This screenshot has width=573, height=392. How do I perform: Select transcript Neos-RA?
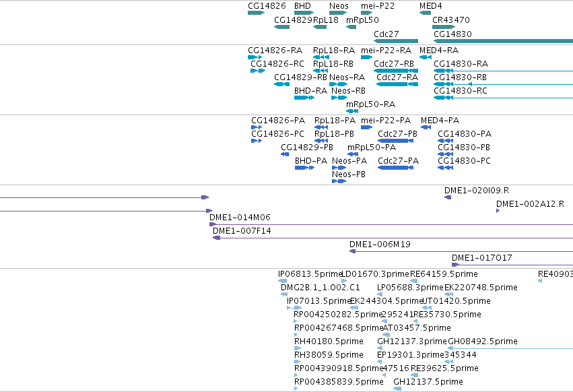coord(339,84)
